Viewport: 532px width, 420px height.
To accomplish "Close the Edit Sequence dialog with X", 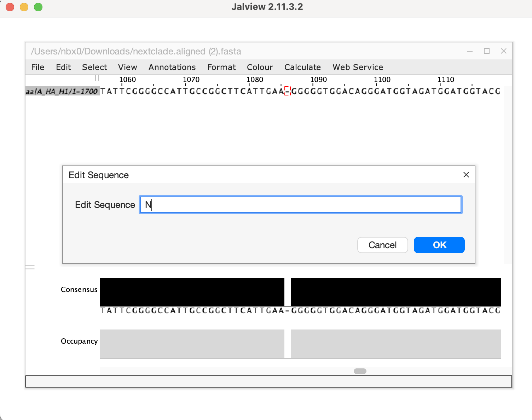I will pyautogui.click(x=466, y=175).
